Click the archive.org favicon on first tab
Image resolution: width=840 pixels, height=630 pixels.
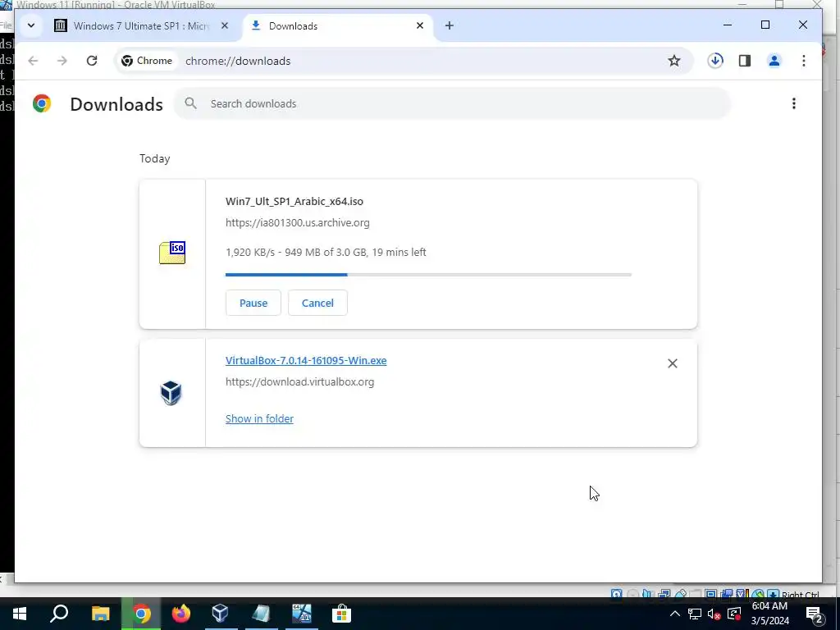click(61, 25)
